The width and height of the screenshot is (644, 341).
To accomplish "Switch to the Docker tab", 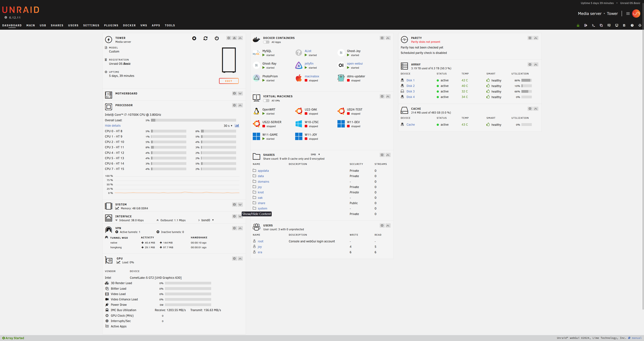I will pos(129,25).
